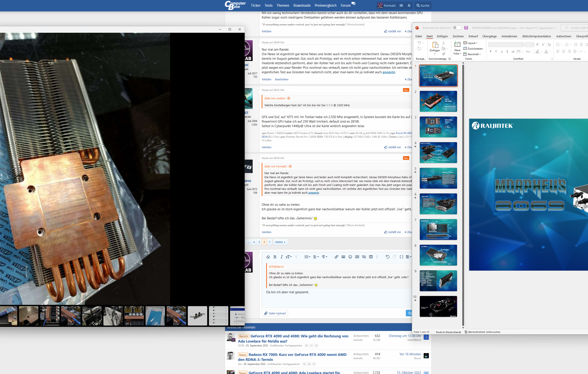
Task: Open emoji smiley picker in editor
Action: [x=350, y=257]
